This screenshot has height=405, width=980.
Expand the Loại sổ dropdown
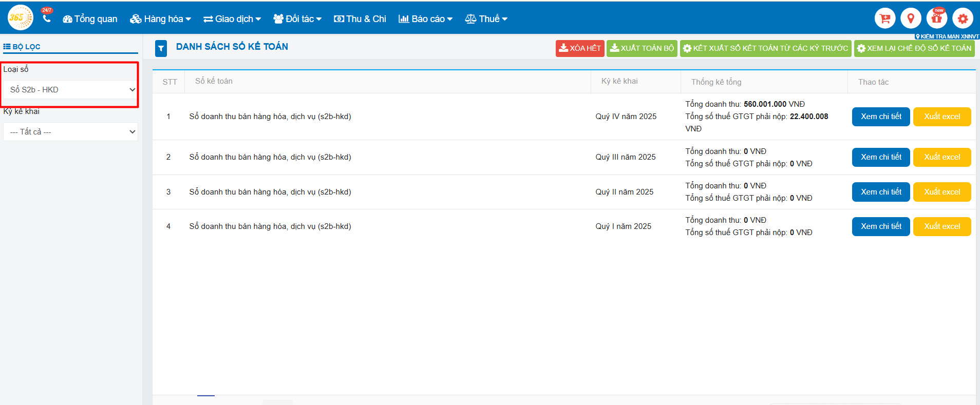coord(70,90)
